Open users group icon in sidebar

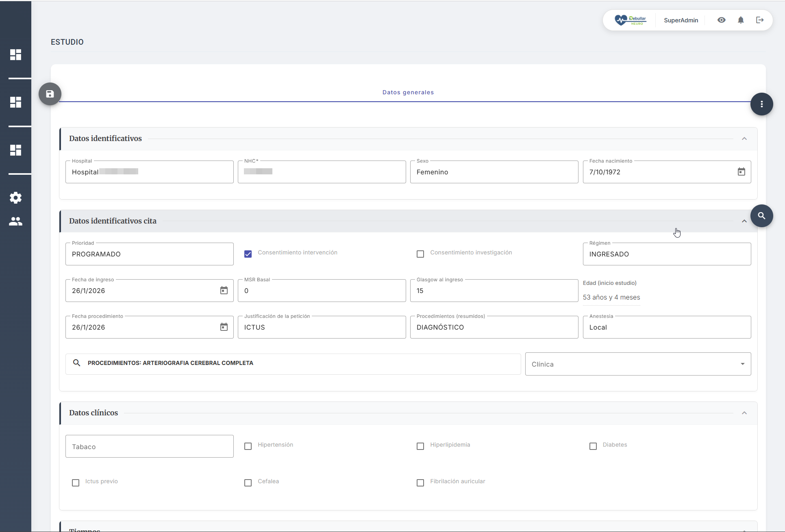(x=15, y=221)
